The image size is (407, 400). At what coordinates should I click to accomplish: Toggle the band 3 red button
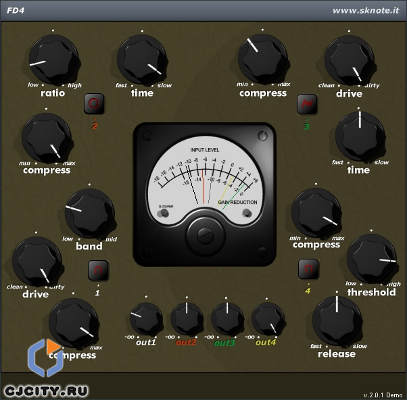pos(307,104)
